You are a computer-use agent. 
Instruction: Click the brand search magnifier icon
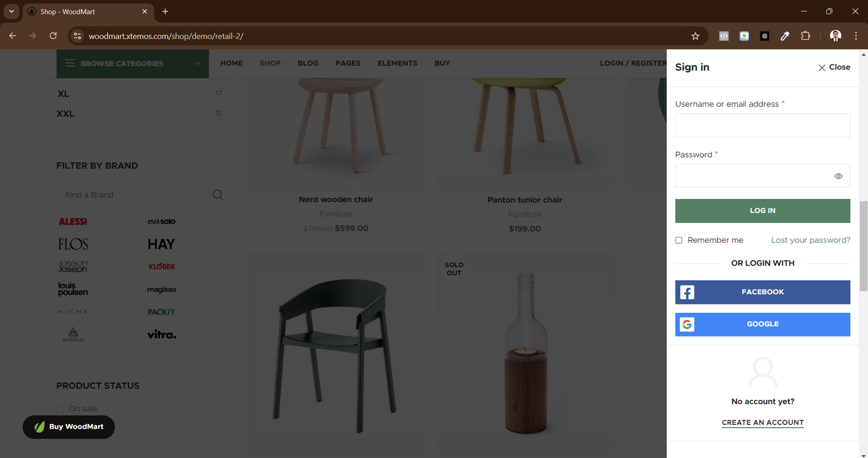pyautogui.click(x=218, y=195)
